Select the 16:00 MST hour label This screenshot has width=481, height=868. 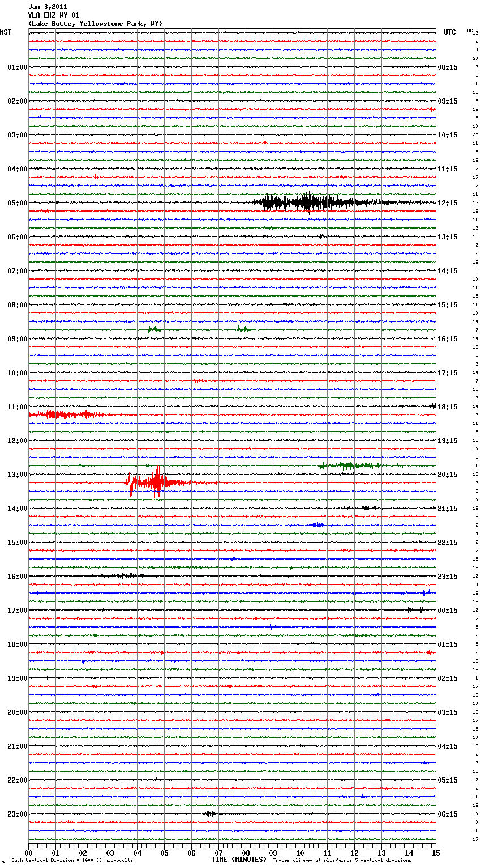coord(18,577)
